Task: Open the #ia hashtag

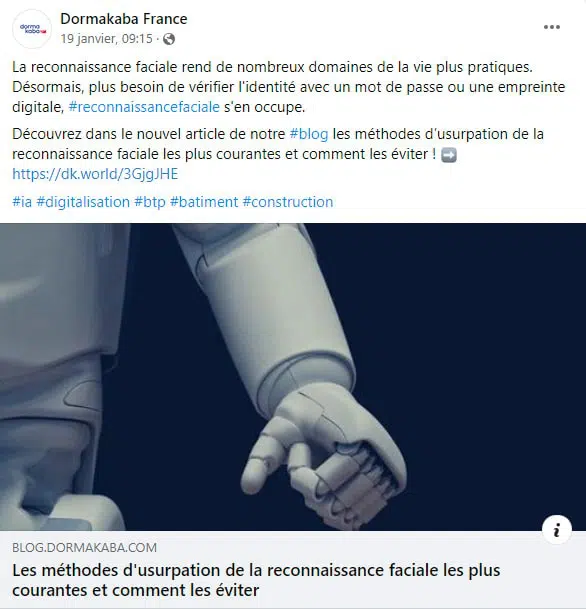Action: 22,202
